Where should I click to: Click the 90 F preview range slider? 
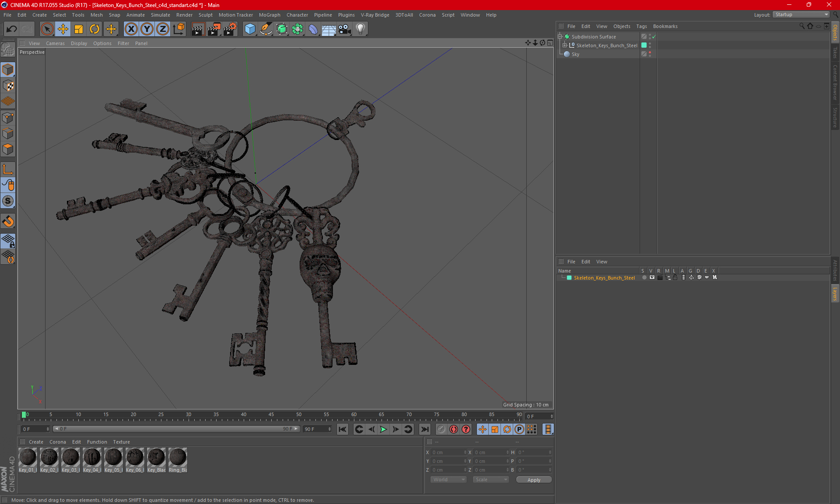[176, 429]
